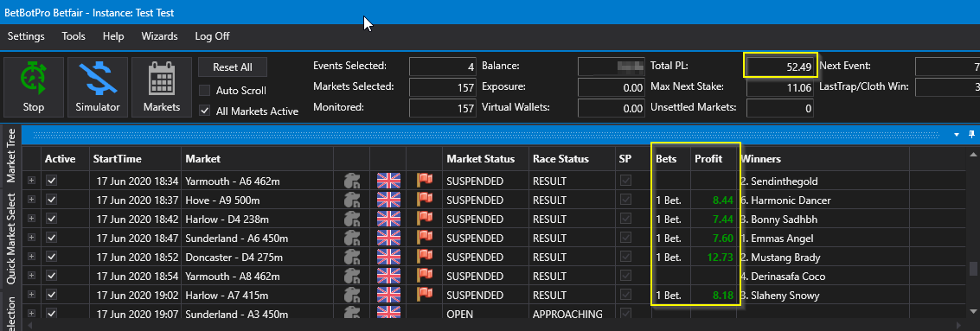Open the Settings menu
Image resolution: width=980 pixels, height=331 pixels.
point(26,36)
